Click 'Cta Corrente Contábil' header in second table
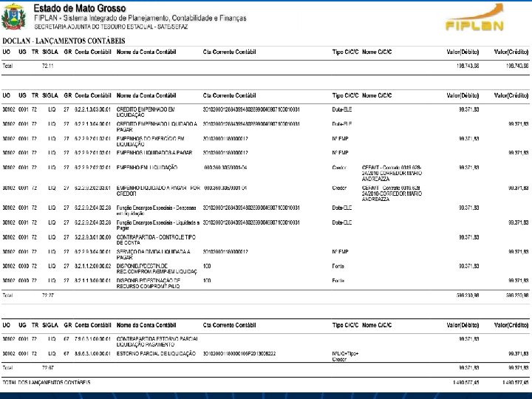This screenshot has height=399, width=532. point(229,95)
